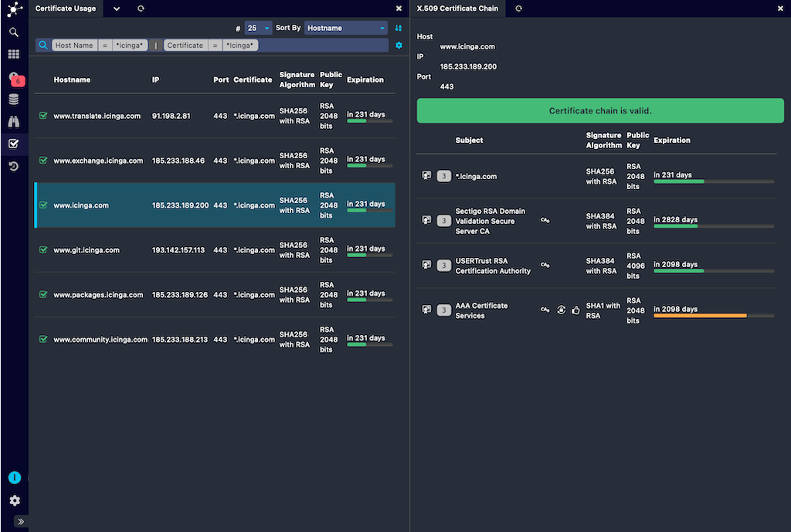The width and height of the screenshot is (791, 532).
Task: Click the filter bar search magnifier icon
Action: [43, 45]
